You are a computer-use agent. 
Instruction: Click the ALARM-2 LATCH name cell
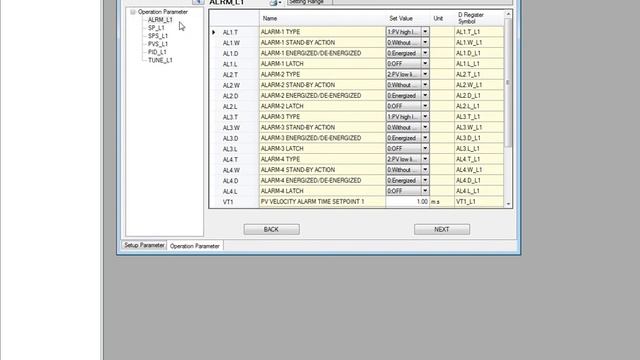pyautogui.click(x=322, y=106)
